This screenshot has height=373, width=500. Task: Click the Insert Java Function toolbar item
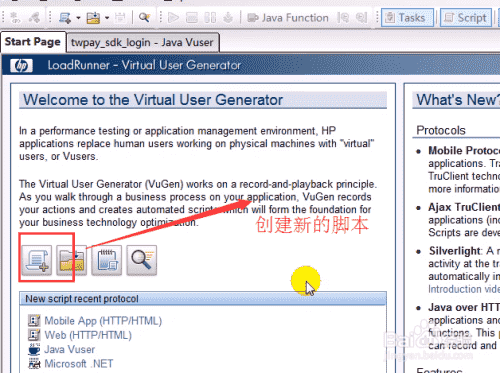(x=288, y=18)
